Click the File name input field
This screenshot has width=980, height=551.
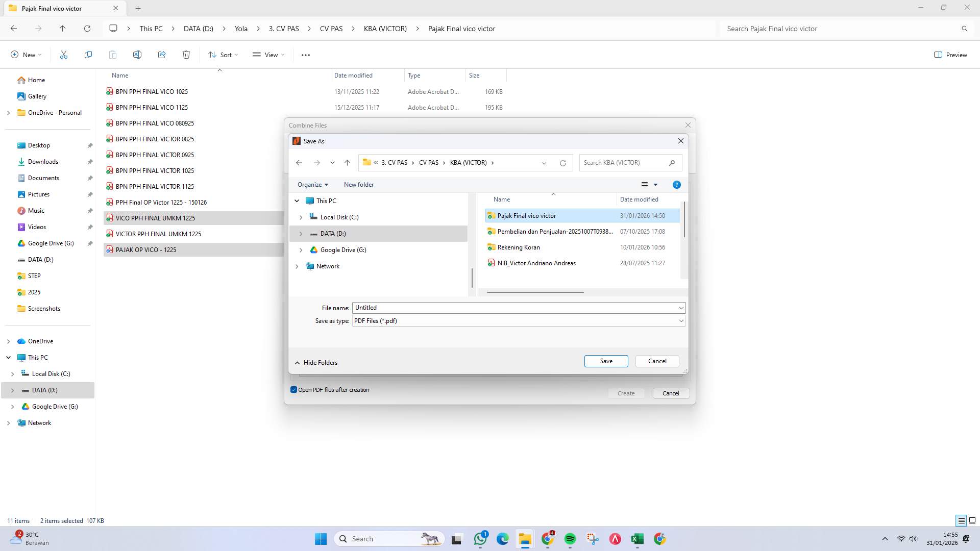click(514, 308)
